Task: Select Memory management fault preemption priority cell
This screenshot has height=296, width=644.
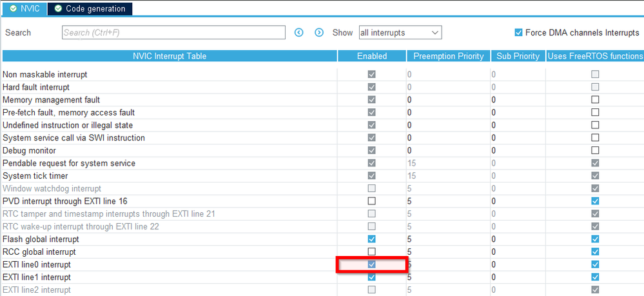Action: (x=449, y=100)
